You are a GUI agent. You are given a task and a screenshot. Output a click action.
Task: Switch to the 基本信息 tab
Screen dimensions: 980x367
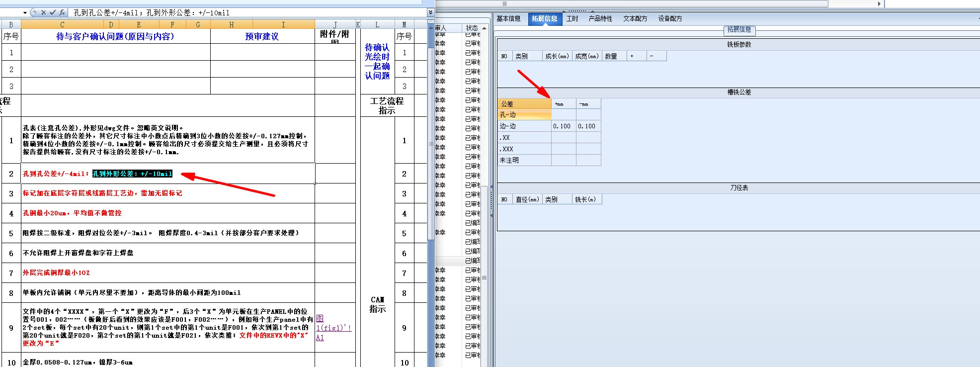[x=508, y=18]
